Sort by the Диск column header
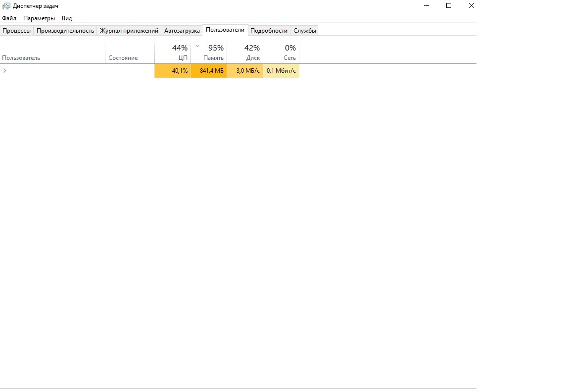The width and height of the screenshot is (570, 392). pyautogui.click(x=245, y=53)
